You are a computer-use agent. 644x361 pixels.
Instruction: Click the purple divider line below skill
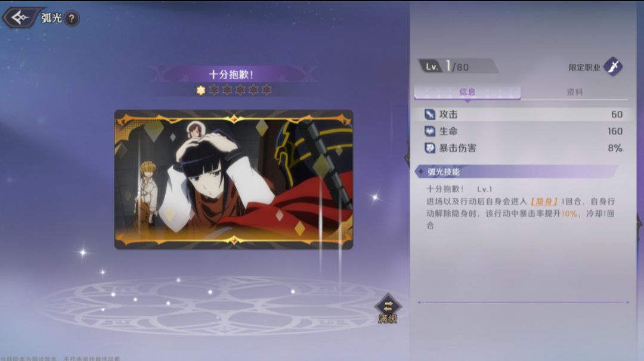pyautogui.click(x=524, y=303)
